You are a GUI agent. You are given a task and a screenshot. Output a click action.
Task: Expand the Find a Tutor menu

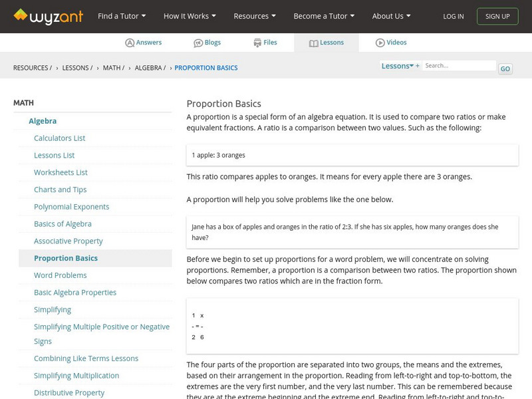[x=122, y=16]
